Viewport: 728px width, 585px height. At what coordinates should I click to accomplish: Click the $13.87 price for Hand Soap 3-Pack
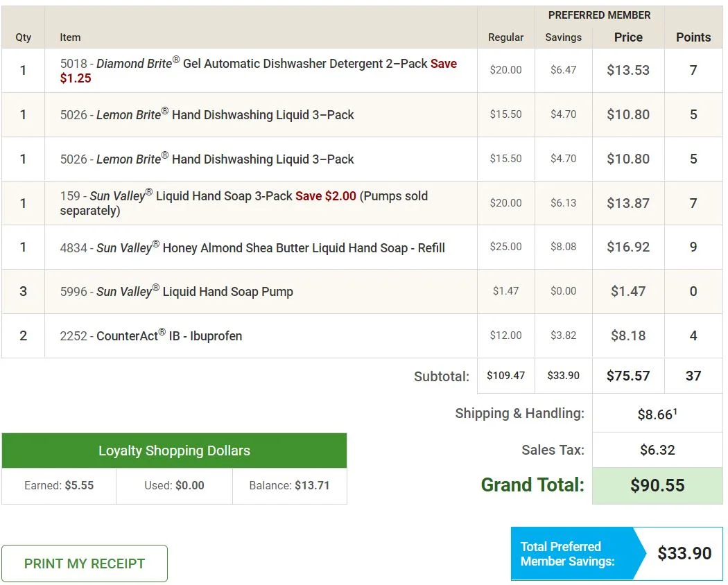628,203
